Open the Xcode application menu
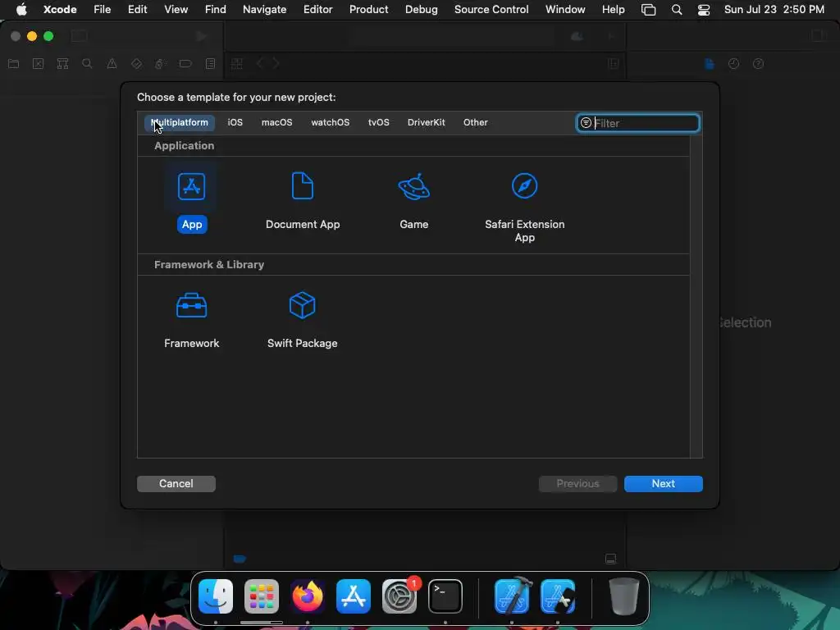Viewport: 840px width, 630px height. click(x=60, y=9)
